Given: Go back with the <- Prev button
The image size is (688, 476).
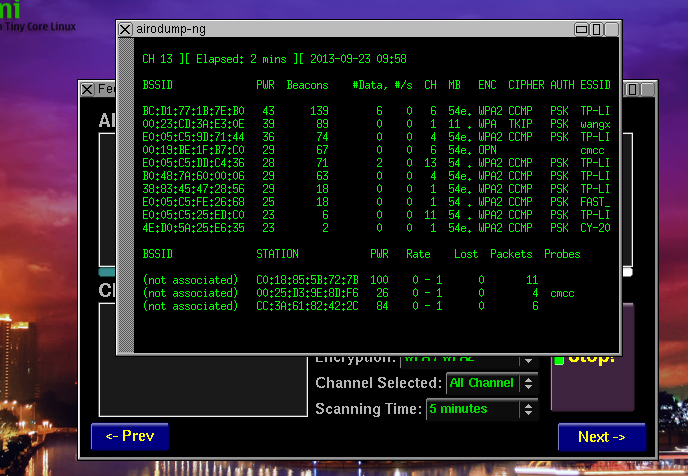Looking at the screenshot, I should pyautogui.click(x=130, y=436).
